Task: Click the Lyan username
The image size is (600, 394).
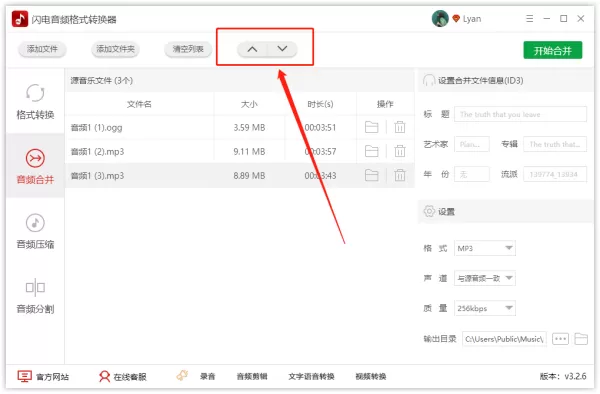Action: [x=472, y=19]
